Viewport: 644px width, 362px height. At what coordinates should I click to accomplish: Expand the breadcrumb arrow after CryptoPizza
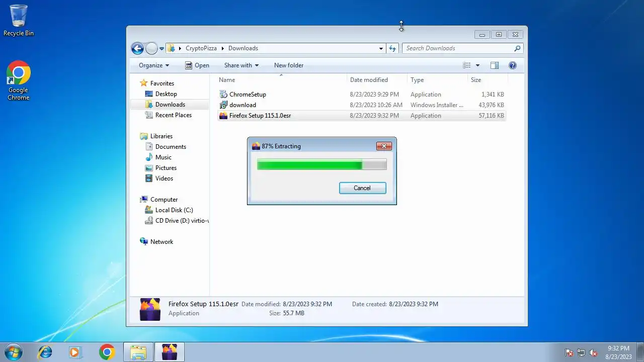pos(222,48)
